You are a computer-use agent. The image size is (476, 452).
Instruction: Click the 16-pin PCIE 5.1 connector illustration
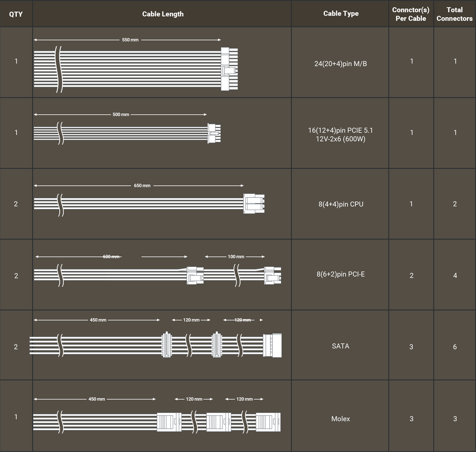[214, 133]
